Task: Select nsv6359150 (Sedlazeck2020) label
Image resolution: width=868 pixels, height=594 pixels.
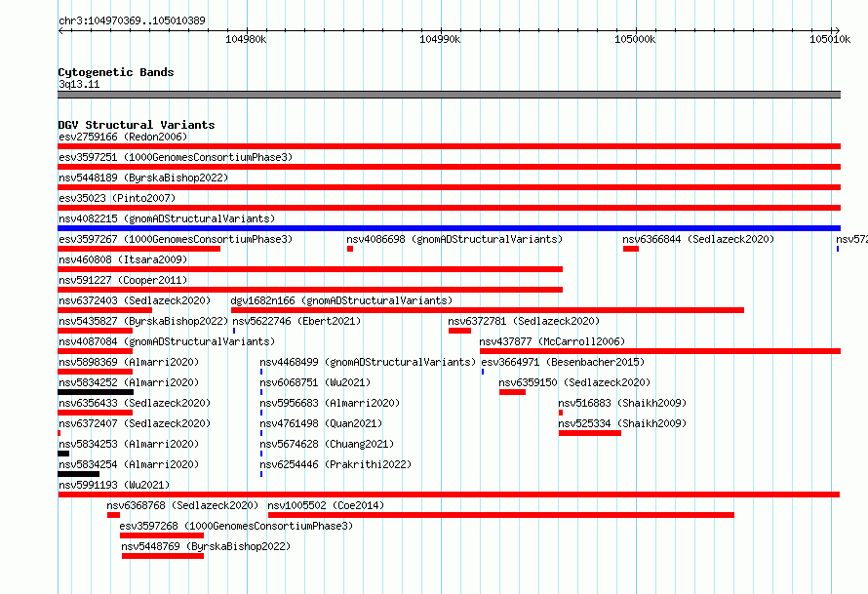Action: tap(574, 382)
